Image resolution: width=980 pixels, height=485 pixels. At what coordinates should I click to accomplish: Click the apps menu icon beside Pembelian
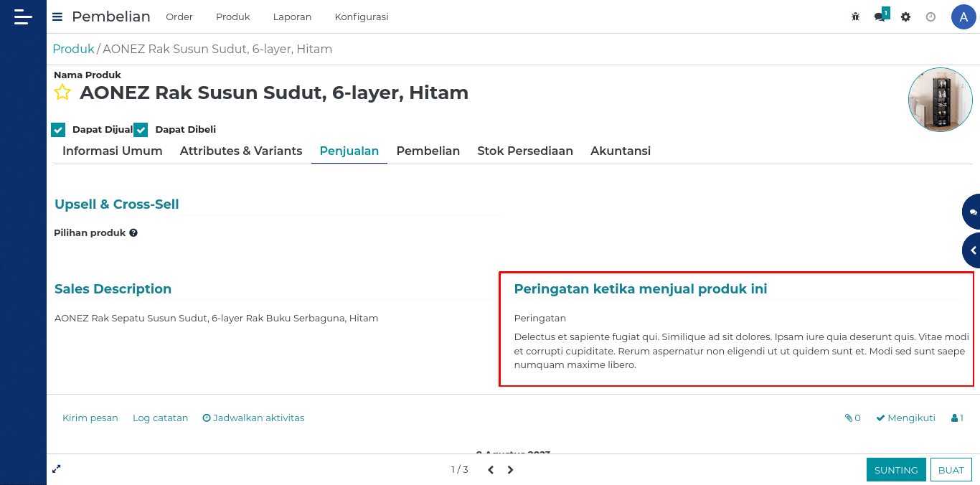tap(57, 17)
